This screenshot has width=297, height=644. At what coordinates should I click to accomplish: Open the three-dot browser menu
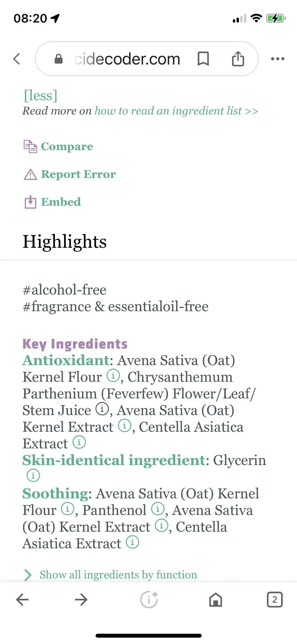(x=277, y=59)
